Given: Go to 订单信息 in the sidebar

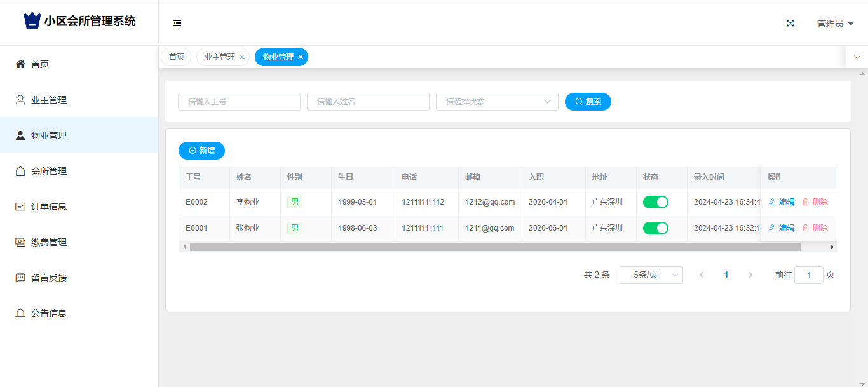Looking at the screenshot, I should pos(49,207).
